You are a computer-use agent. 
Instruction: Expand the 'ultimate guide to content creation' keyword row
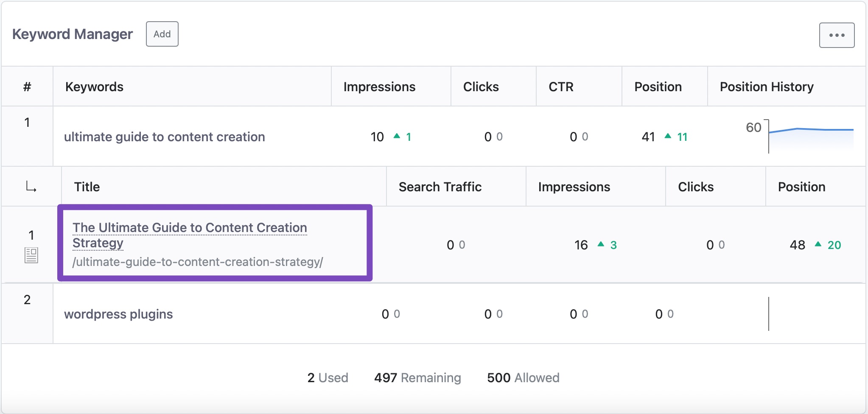164,137
